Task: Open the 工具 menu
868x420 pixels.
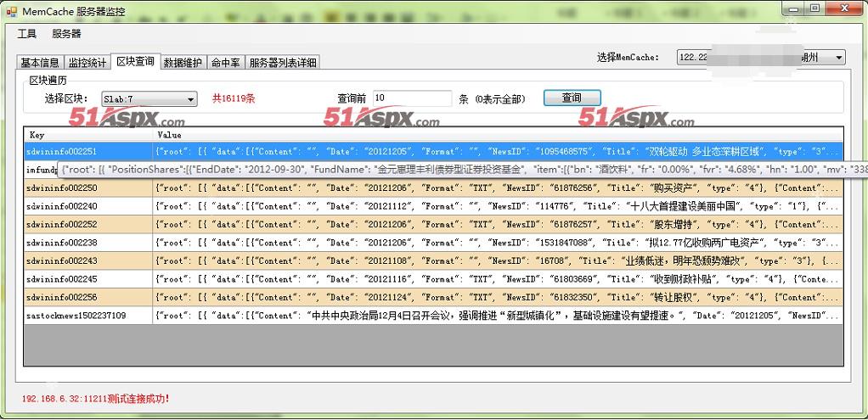Action: click(26, 34)
